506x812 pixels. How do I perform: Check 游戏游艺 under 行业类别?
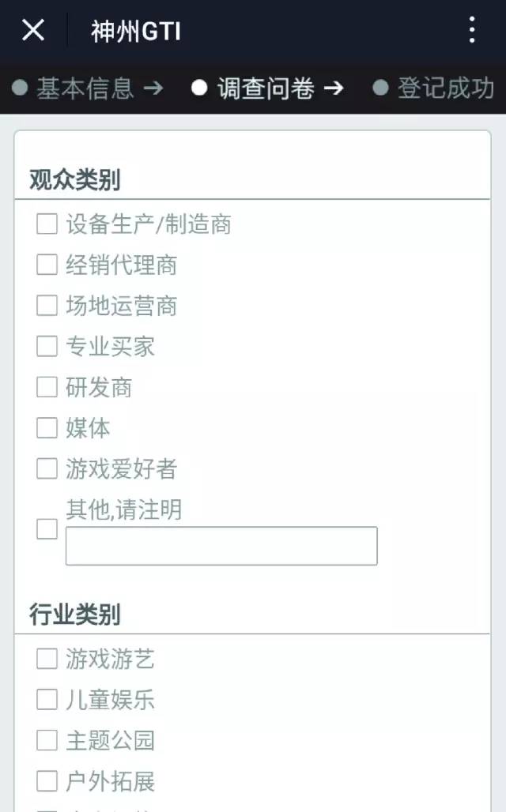[x=47, y=660]
